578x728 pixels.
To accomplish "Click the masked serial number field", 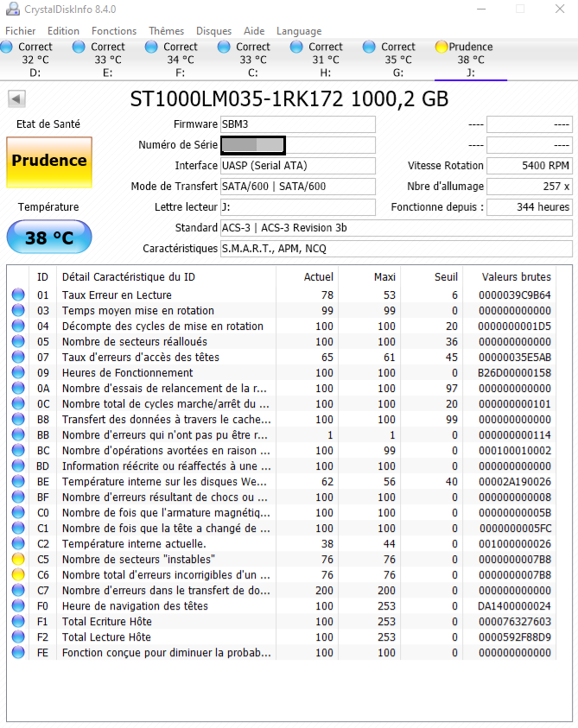I will pyautogui.click(x=298, y=145).
